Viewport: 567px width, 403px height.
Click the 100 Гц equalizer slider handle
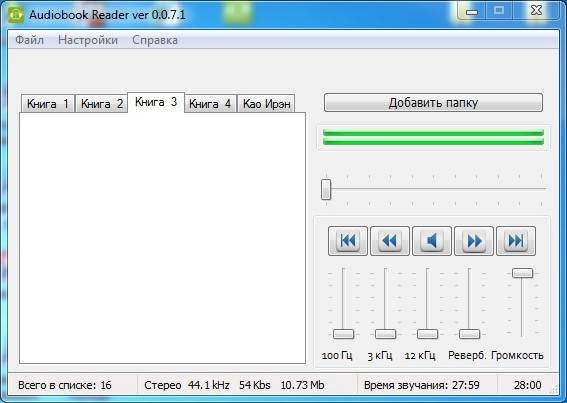(x=343, y=334)
